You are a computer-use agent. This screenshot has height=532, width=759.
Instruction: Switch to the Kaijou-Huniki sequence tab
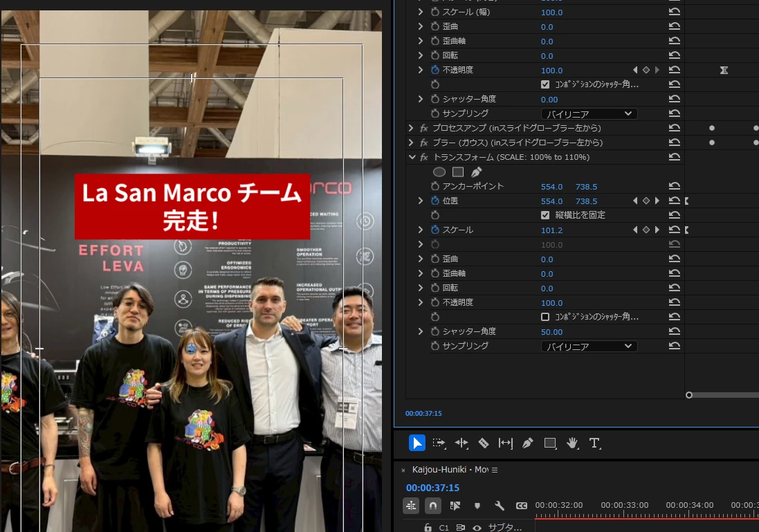pyautogui.click(x=450, y=470)
